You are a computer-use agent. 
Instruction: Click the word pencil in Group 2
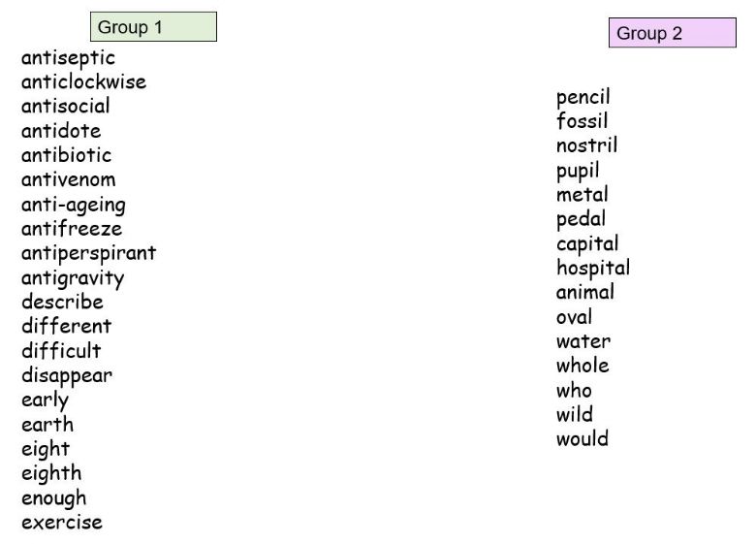(x=583, y=98)
